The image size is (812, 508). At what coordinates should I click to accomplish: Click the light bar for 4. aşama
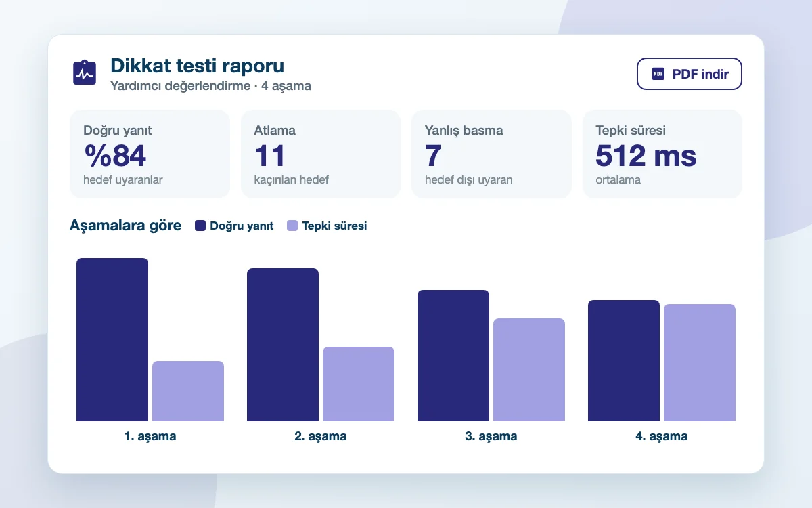point(700,362)
